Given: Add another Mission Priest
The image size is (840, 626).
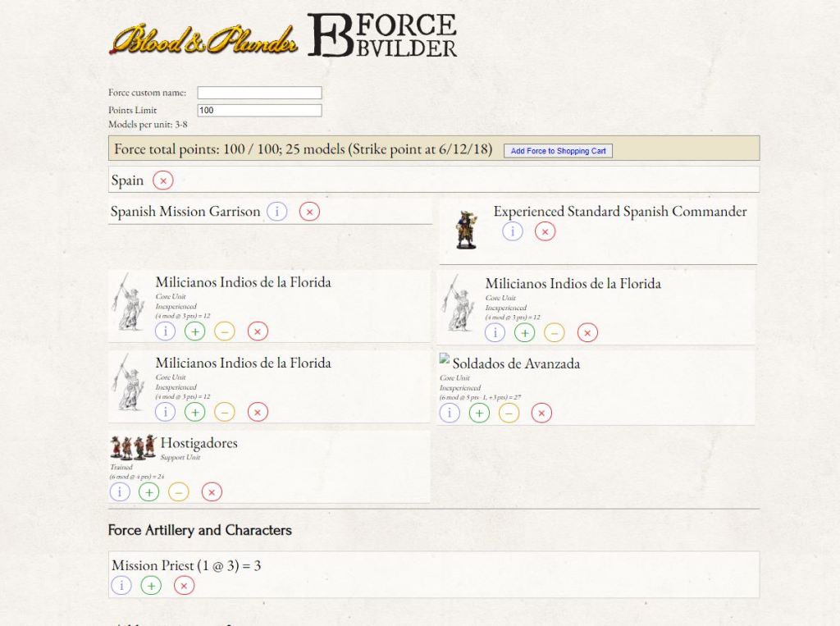Looking at the screenshot, I should click(151, 586).
